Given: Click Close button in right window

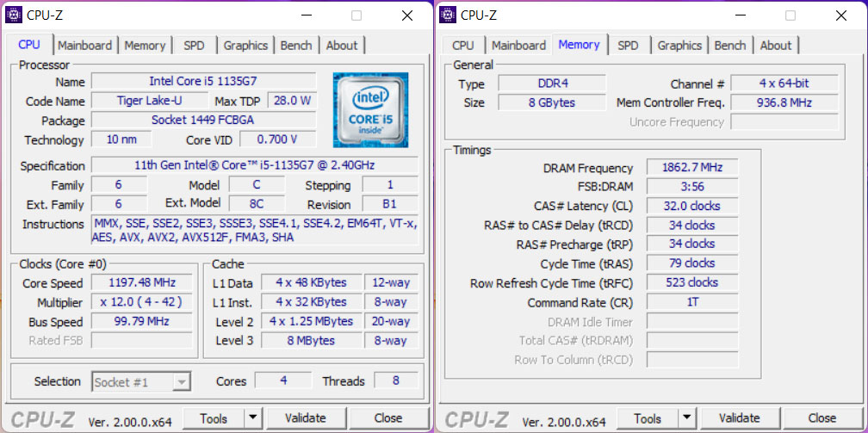Looking at the screenshot, I should (822, 418).
